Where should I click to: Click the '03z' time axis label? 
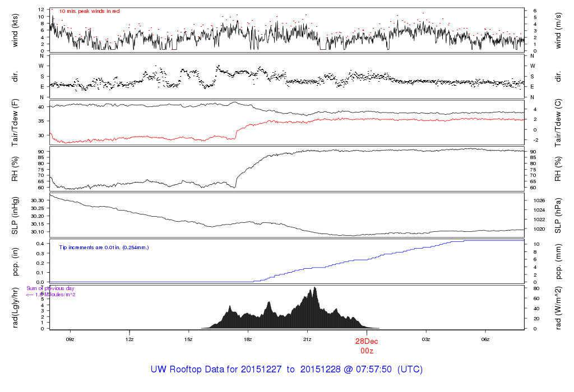point(426,339)
